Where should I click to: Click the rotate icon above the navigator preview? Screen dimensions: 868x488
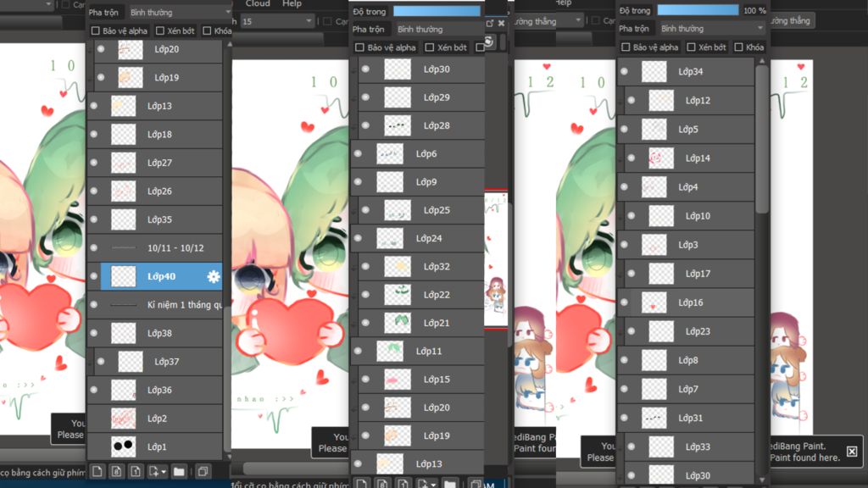click(488, 42)
